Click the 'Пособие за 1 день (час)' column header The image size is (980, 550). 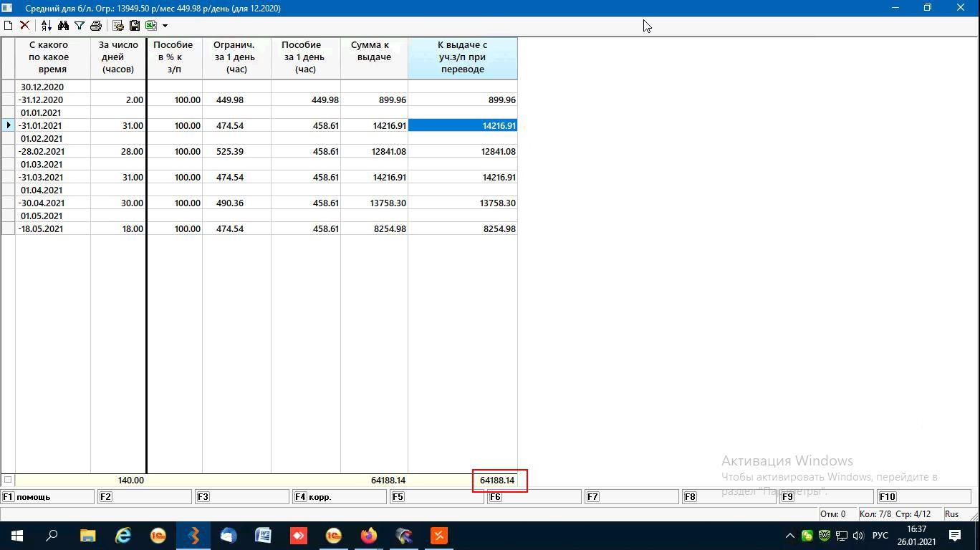click(305, 57)
